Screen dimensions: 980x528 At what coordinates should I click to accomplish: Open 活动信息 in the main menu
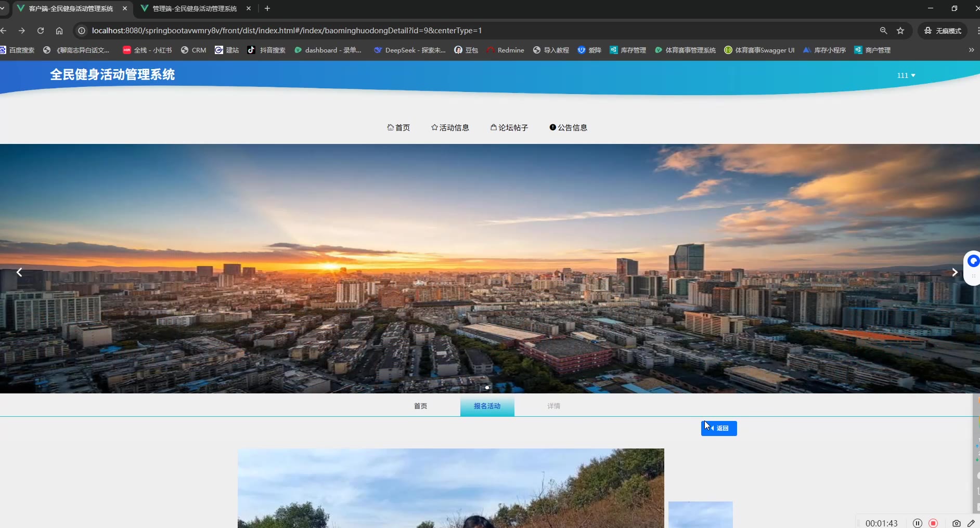pos(450,127)
